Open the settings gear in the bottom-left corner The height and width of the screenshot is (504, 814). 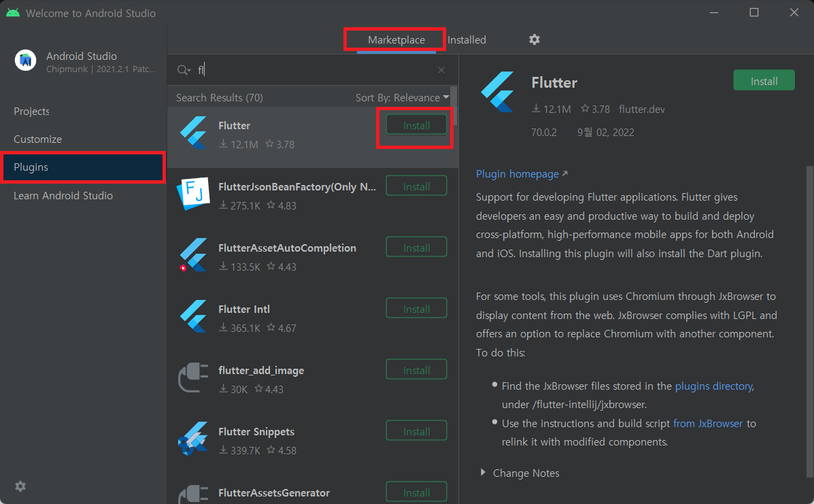tap(20, 486)
